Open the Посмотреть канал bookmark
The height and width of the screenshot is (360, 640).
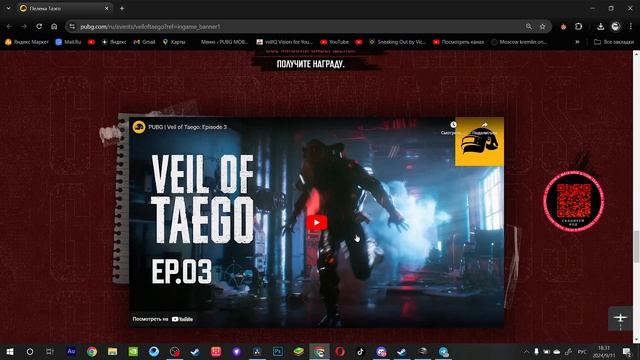[x=459, y=42]
